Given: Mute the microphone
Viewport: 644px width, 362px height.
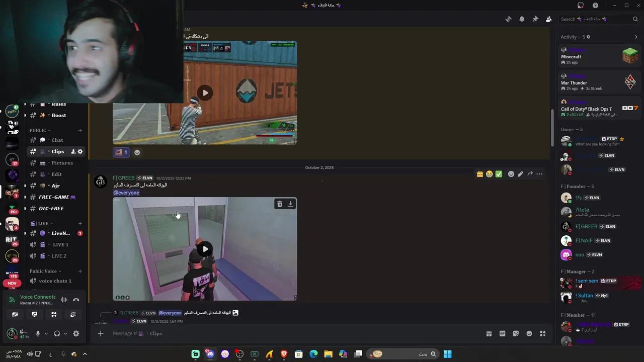Looking at the screenshot, I should (x=38, y=333).
